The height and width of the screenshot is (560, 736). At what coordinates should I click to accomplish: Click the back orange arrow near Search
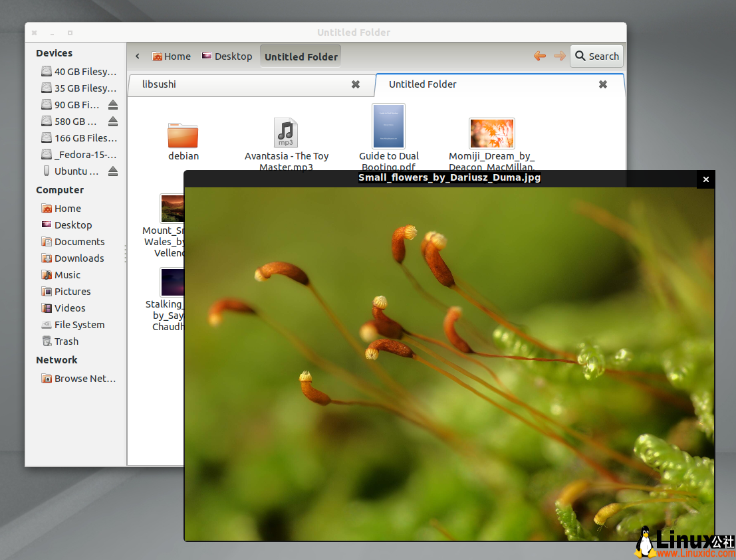[x=540, y=56]
